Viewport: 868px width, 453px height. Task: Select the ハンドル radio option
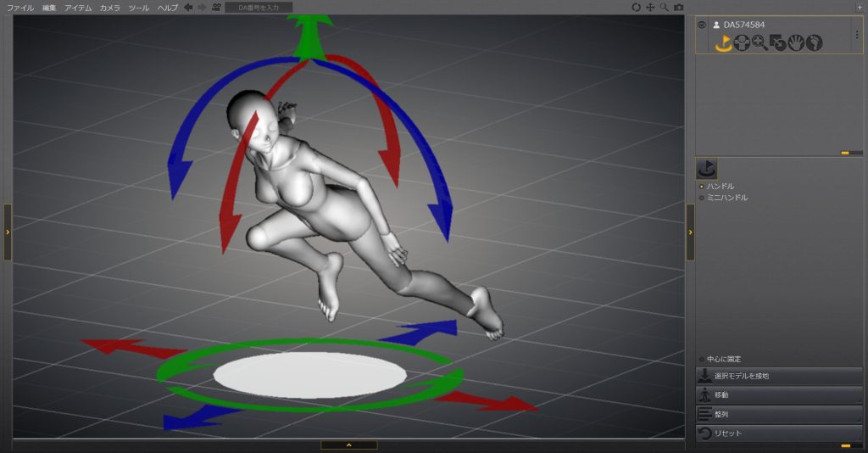click(x=701, y=186)
